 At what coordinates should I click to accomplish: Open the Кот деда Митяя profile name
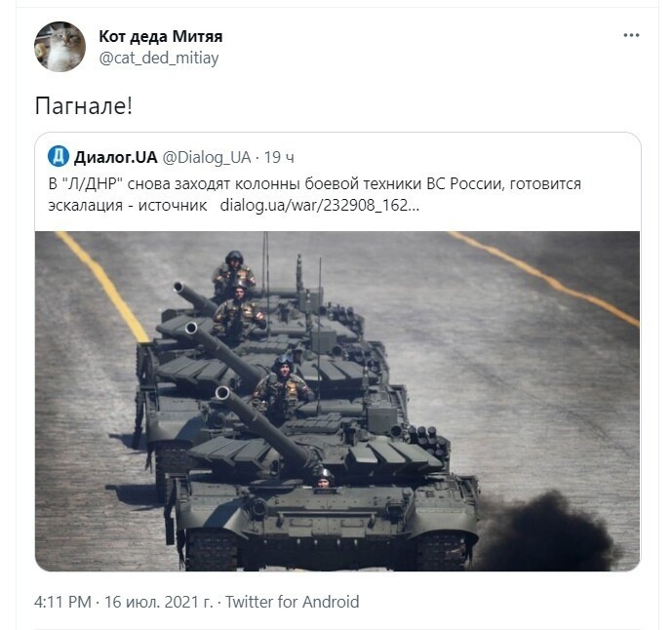161,36
